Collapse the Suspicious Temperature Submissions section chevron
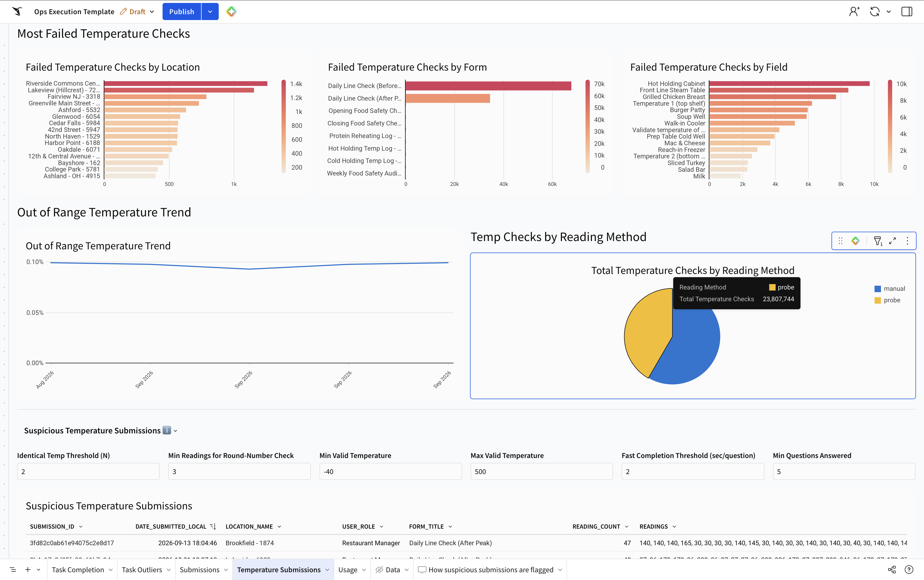This screenshot has width=924, height=580. [176, 431]
